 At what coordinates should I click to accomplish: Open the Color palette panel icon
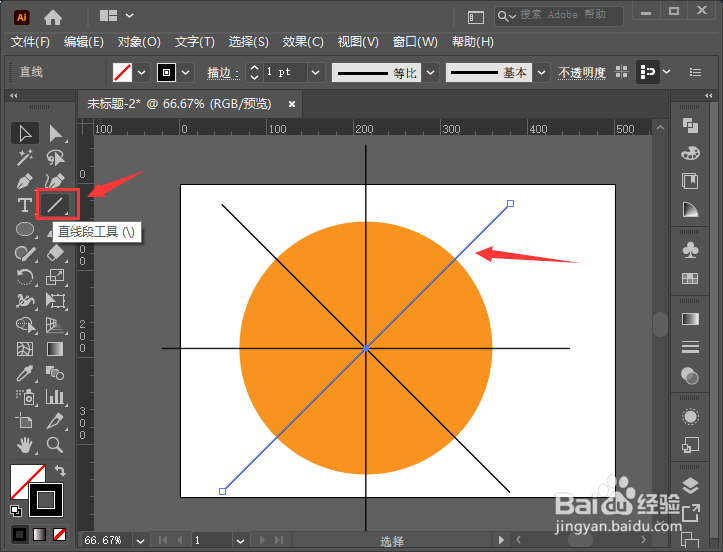[x=690, y=154]
